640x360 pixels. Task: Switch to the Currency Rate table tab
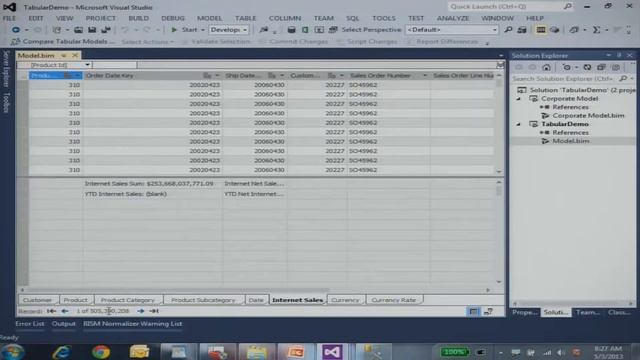(x=394, y=300)
